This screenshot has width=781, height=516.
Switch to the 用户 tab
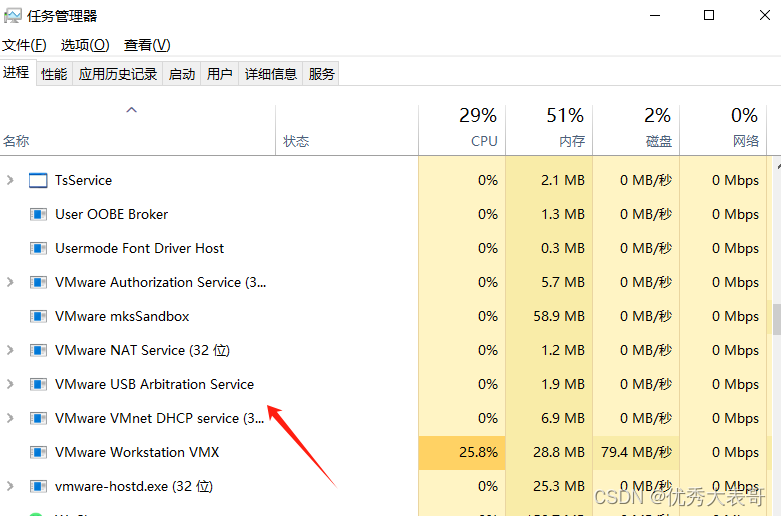[x=220, y=74]
